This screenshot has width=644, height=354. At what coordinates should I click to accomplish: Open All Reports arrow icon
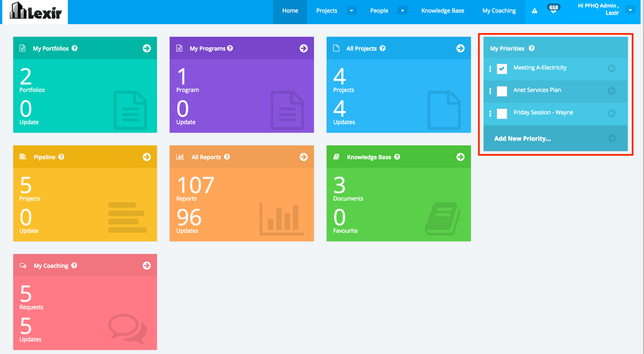point(304,157)
